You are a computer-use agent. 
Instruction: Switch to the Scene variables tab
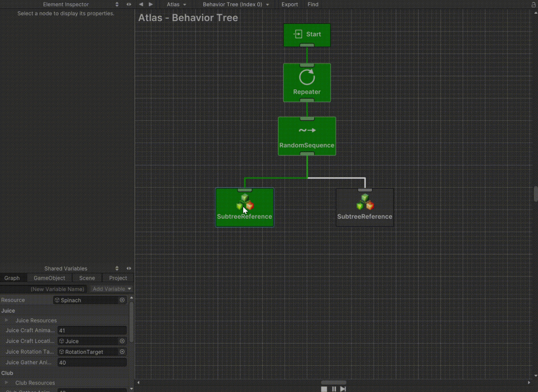tap(87, 278)
